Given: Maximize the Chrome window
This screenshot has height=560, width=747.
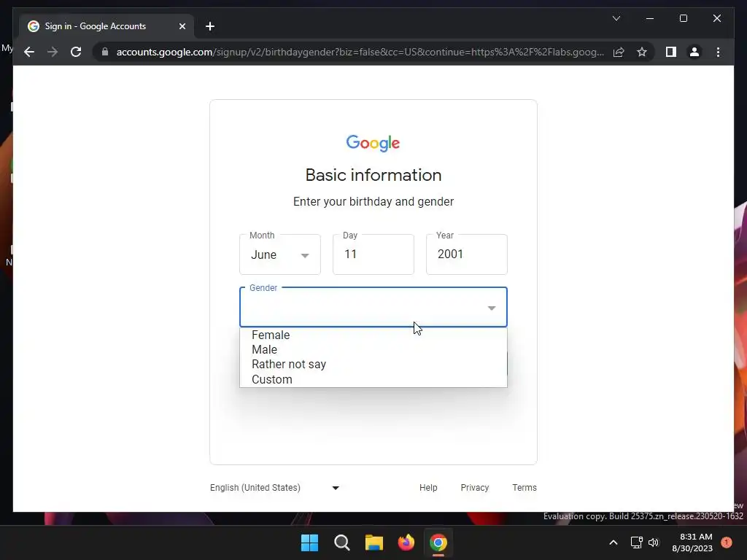Looking at the screenshot, I should click(683, 18).
